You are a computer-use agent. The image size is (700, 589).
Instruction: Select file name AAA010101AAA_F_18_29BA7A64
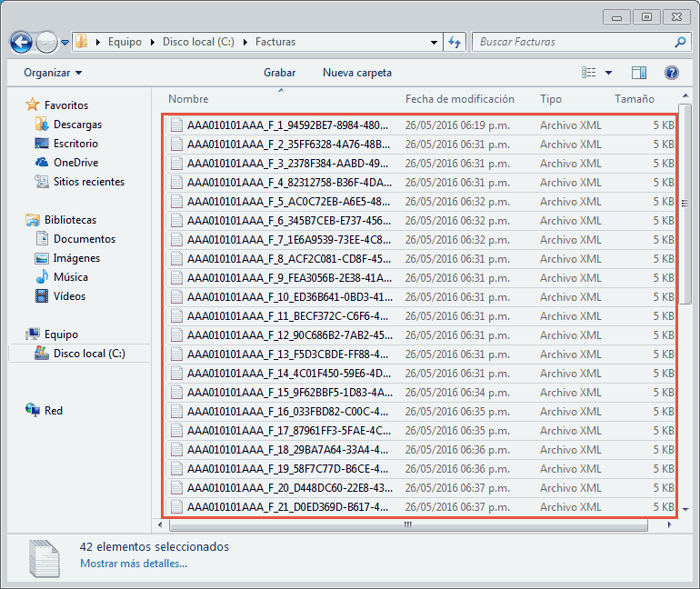click(x=287, y=450)
